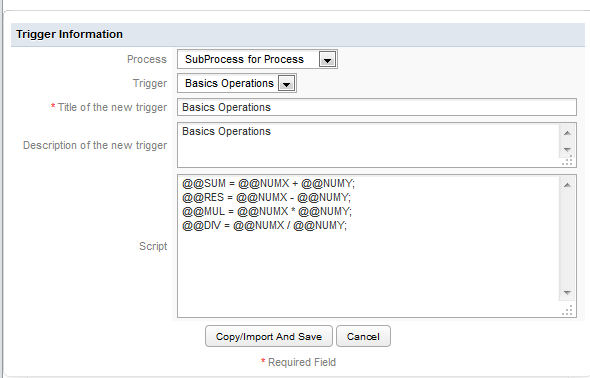The width and height of the screenshot is (590, 378).
Task: Click the Description box scroll up arrow
Action: click(x=567, y=133)
